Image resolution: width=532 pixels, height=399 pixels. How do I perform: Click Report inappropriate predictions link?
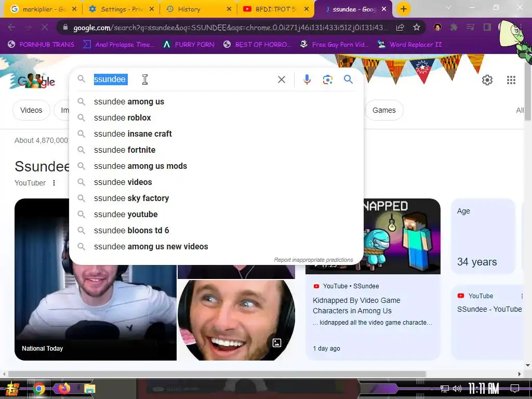(313, 260)
